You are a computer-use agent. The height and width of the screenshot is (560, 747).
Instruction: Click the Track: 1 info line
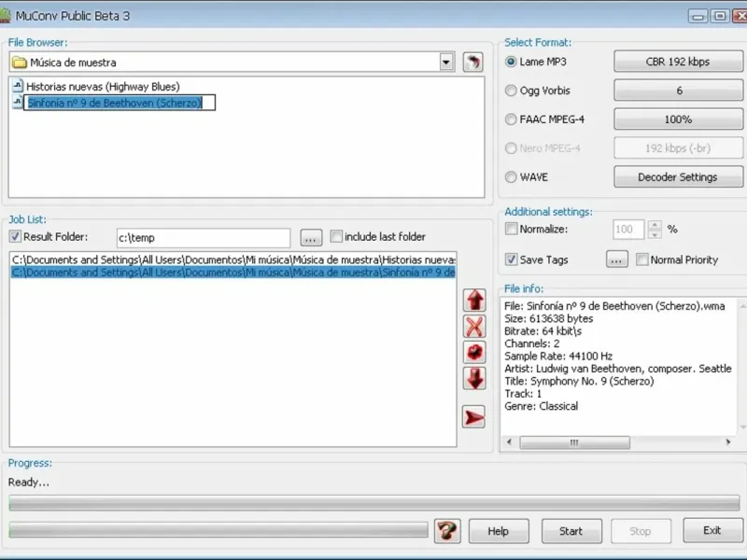coord(523,394)
